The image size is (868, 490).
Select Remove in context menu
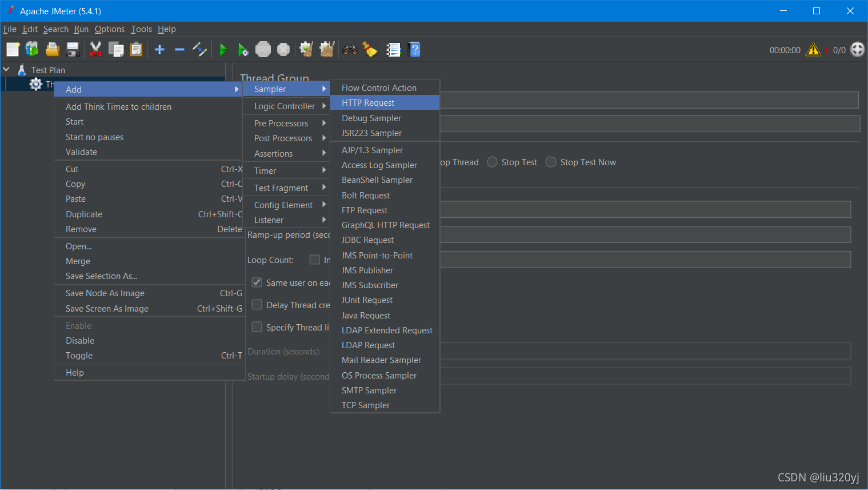click(149, 229)
